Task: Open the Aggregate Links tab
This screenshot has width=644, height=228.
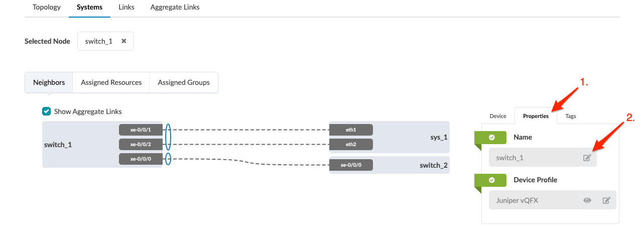Action: click(175, 8)
